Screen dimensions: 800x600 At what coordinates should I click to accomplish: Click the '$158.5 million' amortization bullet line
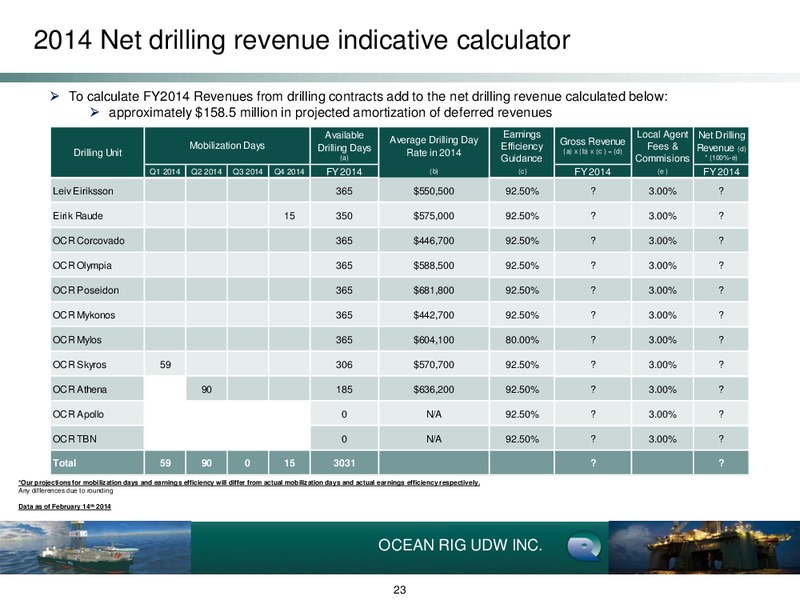coord(330,112)
